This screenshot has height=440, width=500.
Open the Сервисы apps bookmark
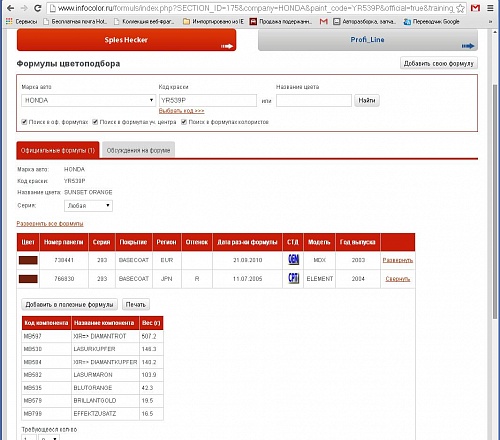[x=21, y=22]
